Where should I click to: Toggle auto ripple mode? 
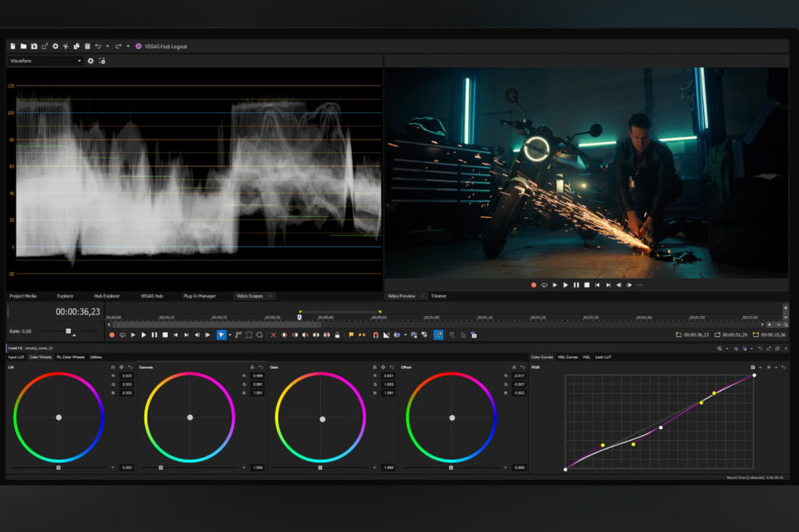tap(397, 335)
